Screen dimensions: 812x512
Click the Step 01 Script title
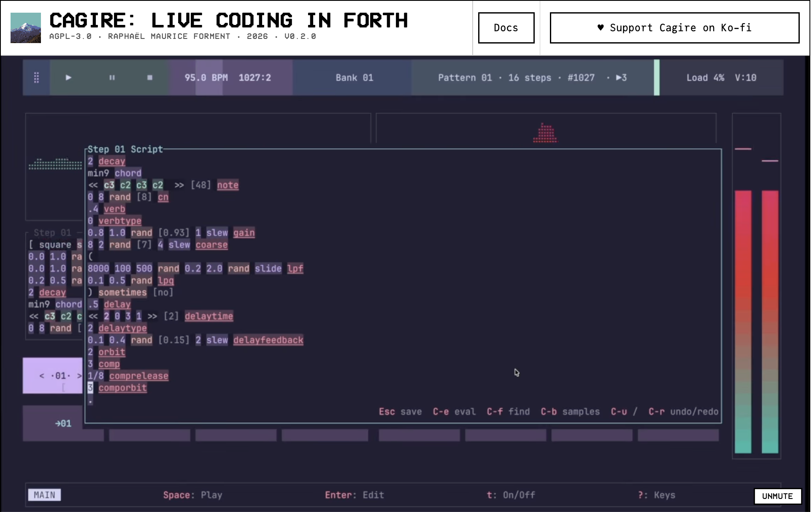(125, 150)
